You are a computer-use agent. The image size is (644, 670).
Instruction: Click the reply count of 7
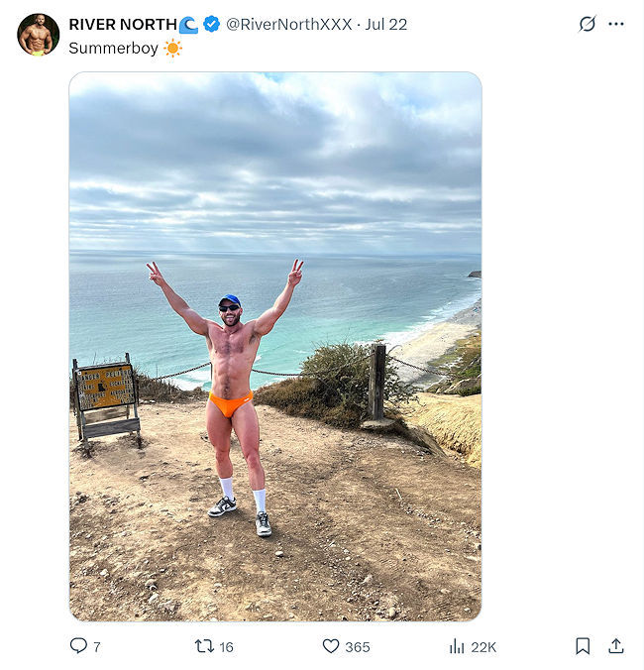(96, 646)
